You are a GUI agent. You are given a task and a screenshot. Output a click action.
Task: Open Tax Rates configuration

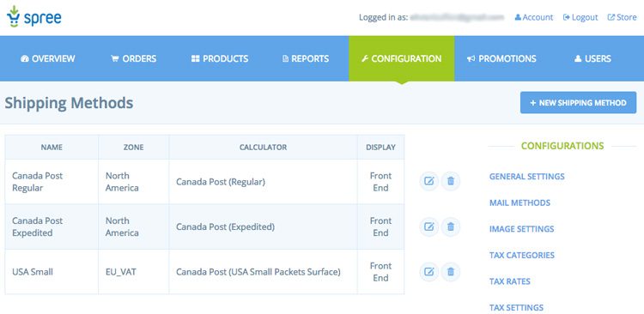510,281
